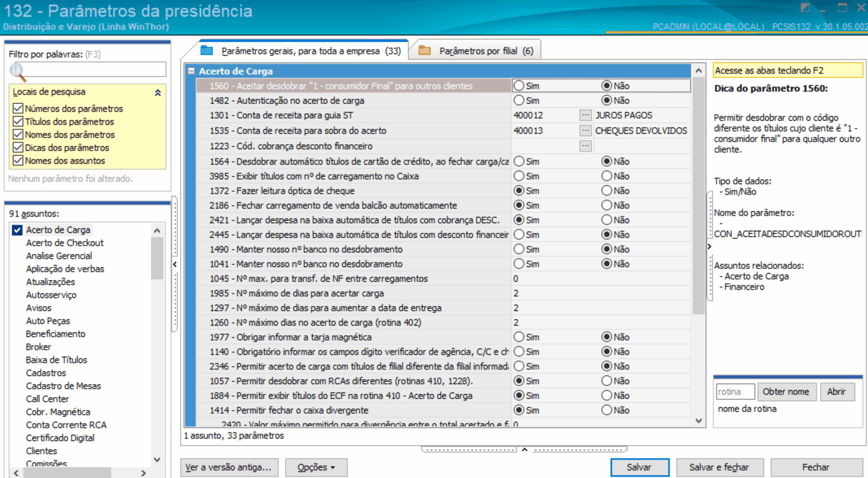Select Sim for parameter 3985 Exibir títulos

pyautogui.click(x=519, y=176)
